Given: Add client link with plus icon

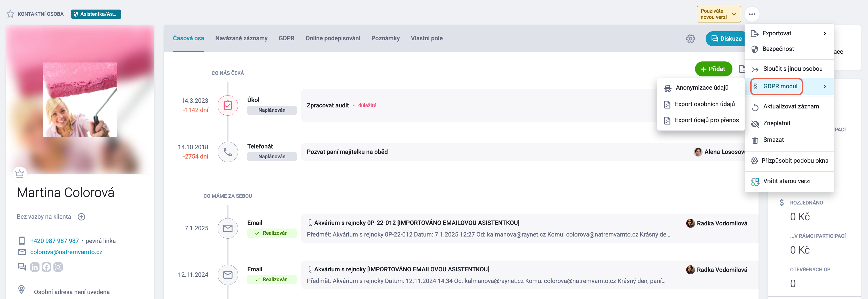Looking at the screenshot, I should point(81,217).
